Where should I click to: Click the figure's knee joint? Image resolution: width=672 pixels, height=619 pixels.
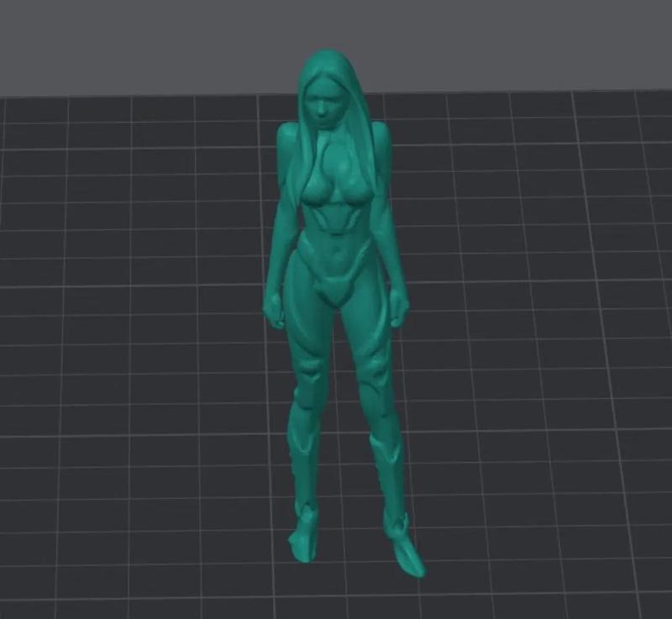370,374
